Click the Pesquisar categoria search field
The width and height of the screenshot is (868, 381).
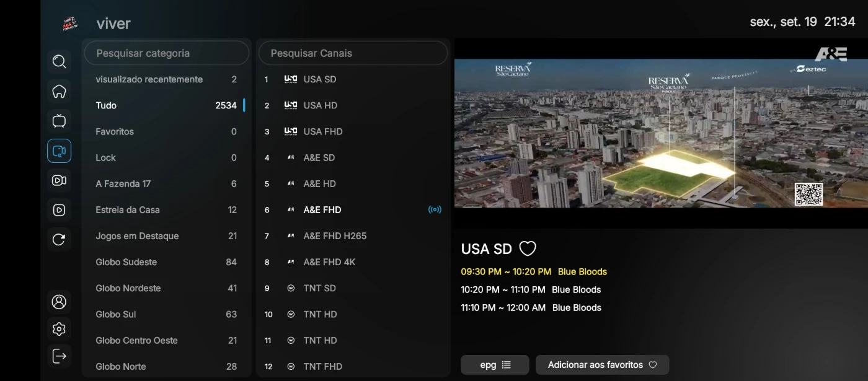pyautogui.click(x=166, y=53)
